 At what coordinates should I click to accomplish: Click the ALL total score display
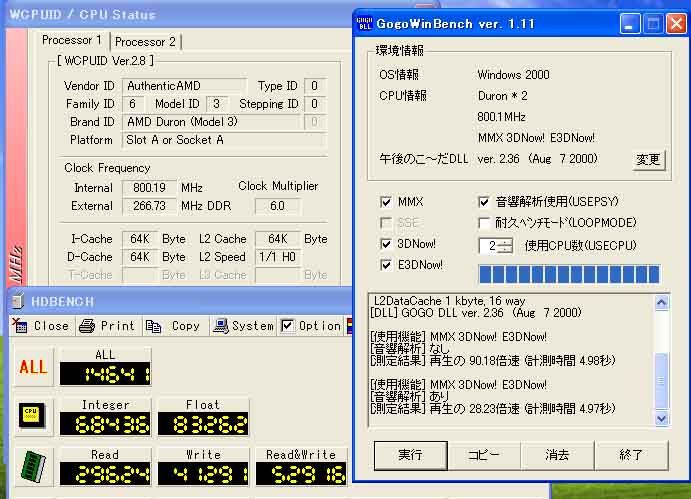[x=105, y=374]
